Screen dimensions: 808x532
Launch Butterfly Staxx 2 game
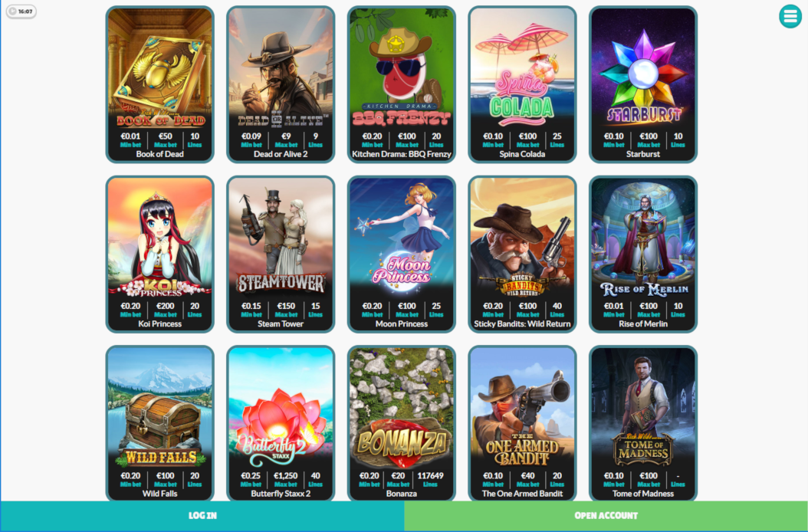click(x=281, y=423)
